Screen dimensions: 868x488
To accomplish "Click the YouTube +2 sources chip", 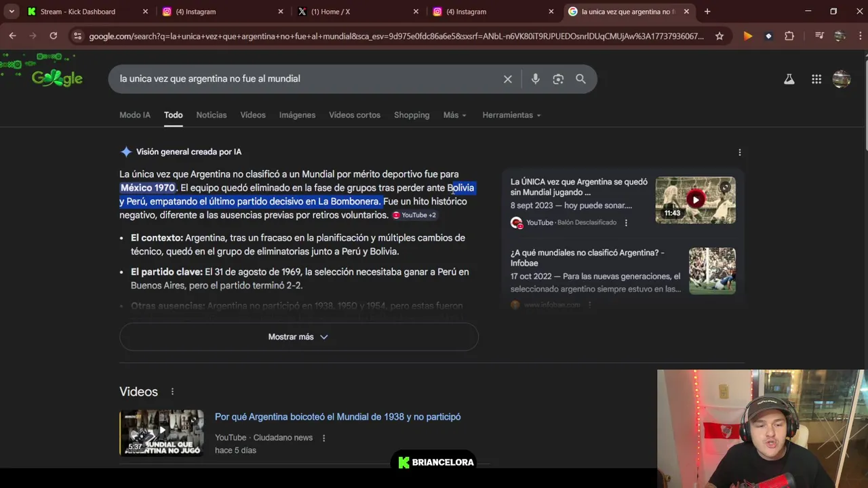I will (x=414, y=215).
